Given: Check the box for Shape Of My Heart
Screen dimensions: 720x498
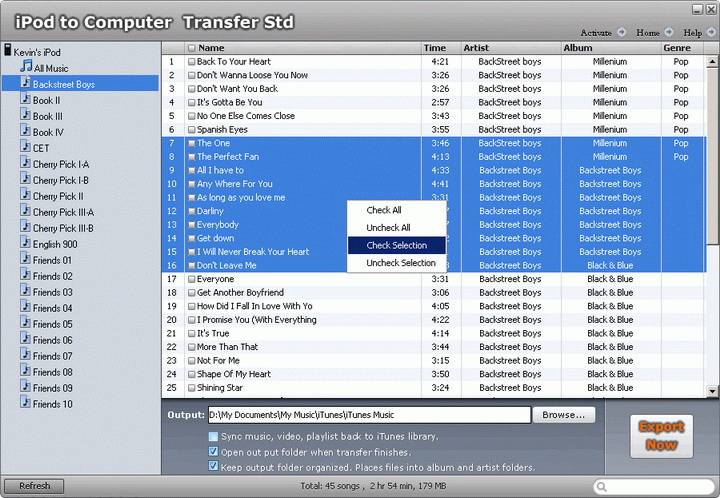Looking at the screenshot, I should point(191,374).
